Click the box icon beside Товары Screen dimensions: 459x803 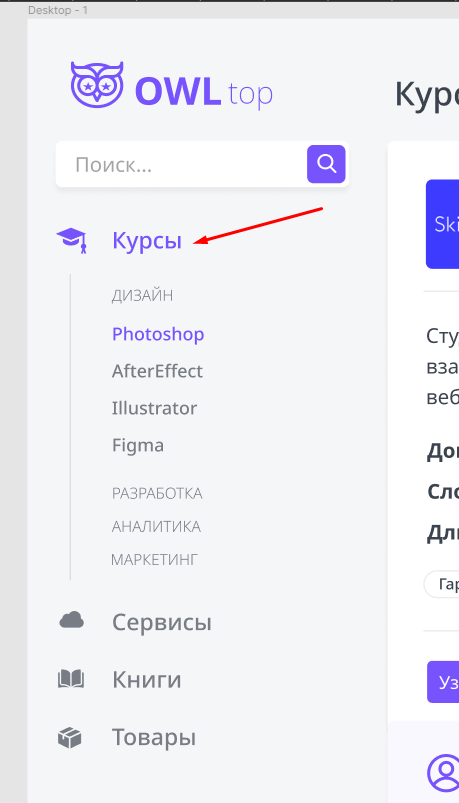coord(70,737)
